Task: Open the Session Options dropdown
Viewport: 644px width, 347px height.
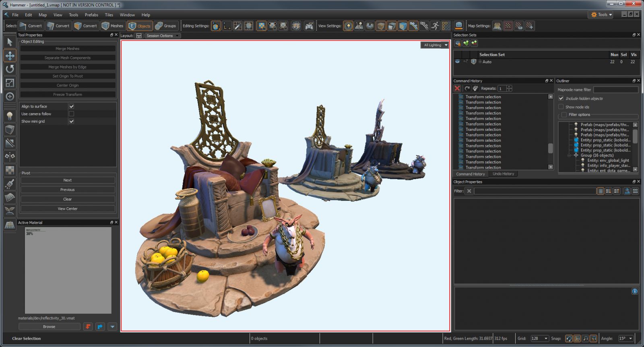Action: pyautogui.click(x=163, y=36)
